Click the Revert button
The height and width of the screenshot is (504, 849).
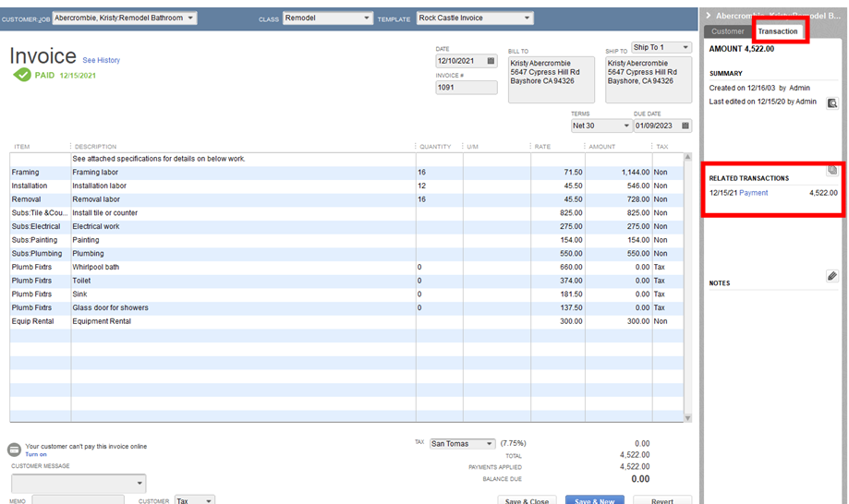click(661, 501)
